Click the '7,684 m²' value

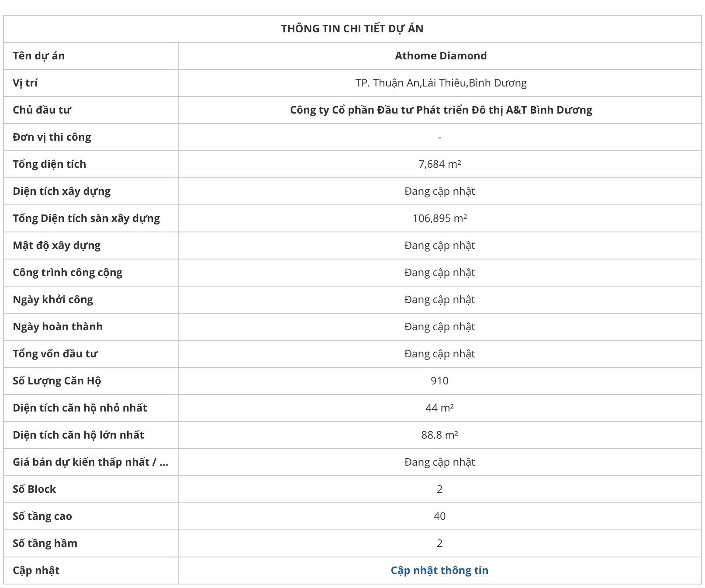[x=439, y=164]
